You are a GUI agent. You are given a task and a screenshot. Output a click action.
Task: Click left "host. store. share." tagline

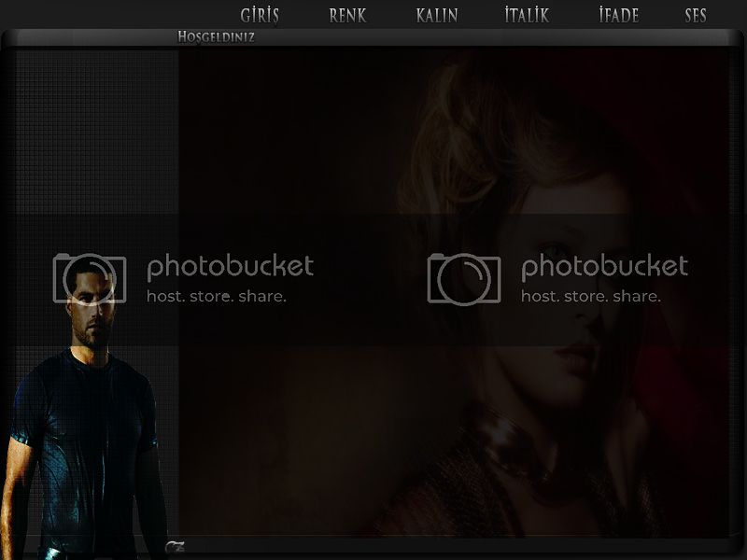point(216,296)
